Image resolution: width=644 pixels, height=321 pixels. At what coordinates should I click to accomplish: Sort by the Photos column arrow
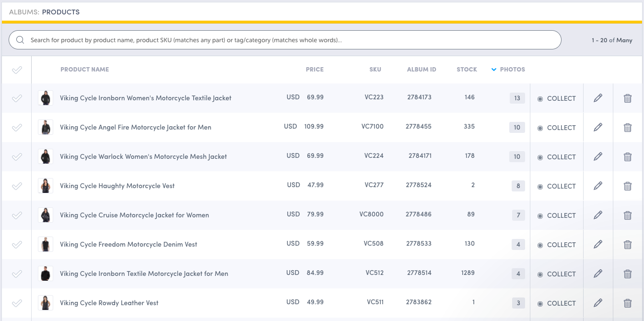(x=494, y=70)
